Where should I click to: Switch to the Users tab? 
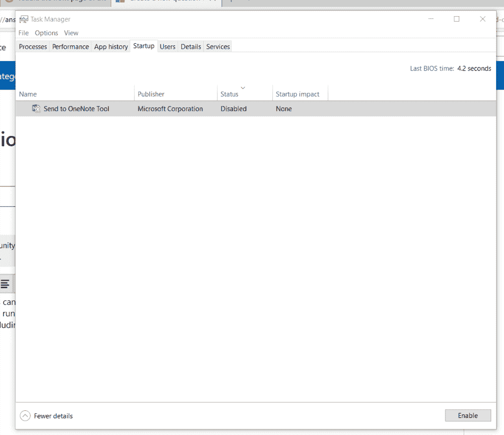[x=167, y=47]
